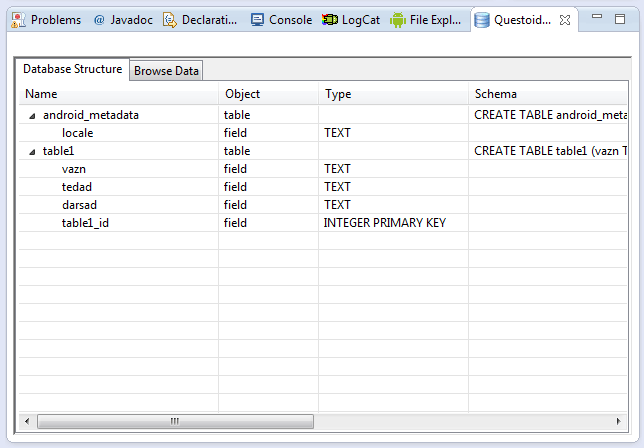Screen dimensions: 644x448
Task: Select the table1 row
Action: click(x=323, y=151)
